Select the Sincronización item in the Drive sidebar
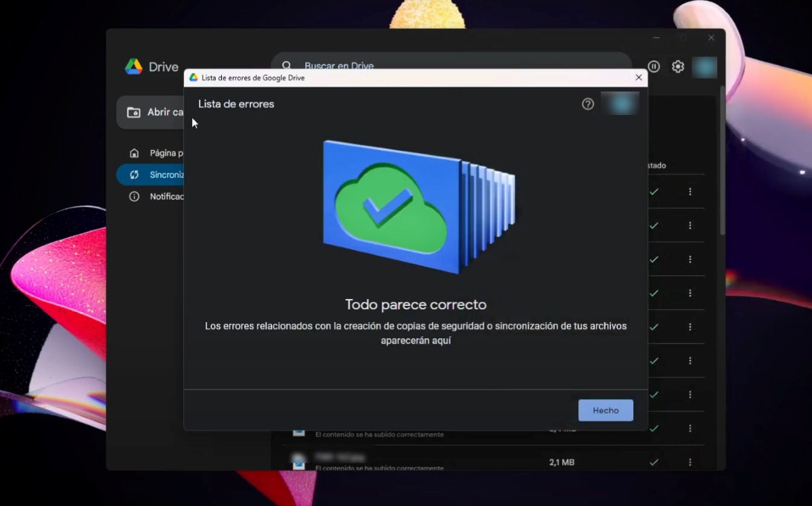812x506 pixels. tap(150, 175)
